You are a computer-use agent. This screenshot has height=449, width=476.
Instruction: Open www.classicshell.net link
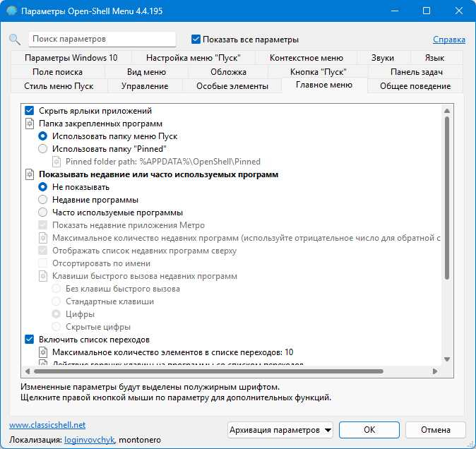[x=47, y=425]
